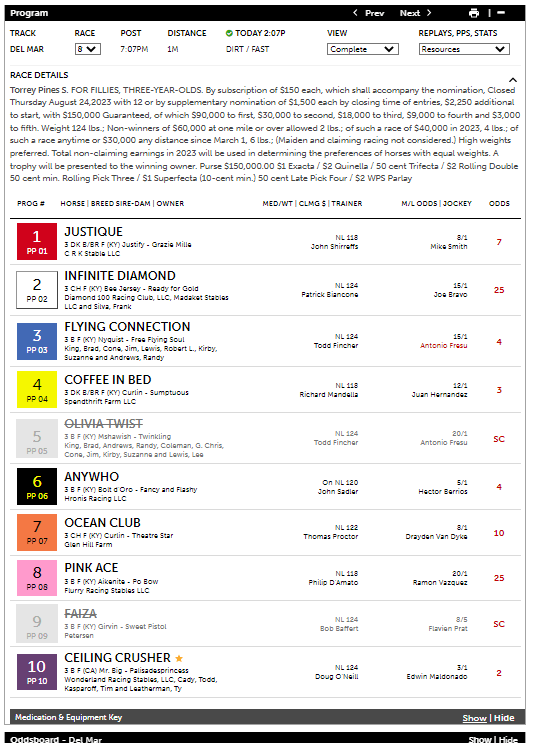Open the Resources dropdown
Screen dimensions: 544x743
point(464,49)
